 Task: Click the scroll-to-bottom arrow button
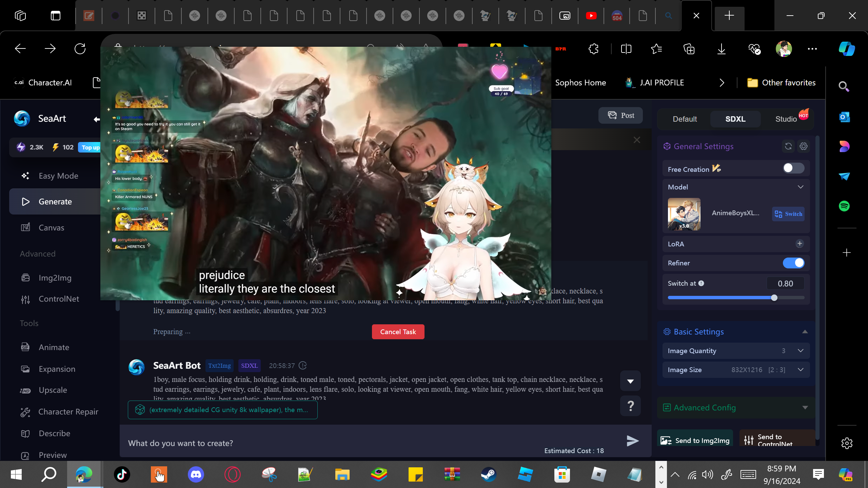pyautogui.click(x=630, y=381)
